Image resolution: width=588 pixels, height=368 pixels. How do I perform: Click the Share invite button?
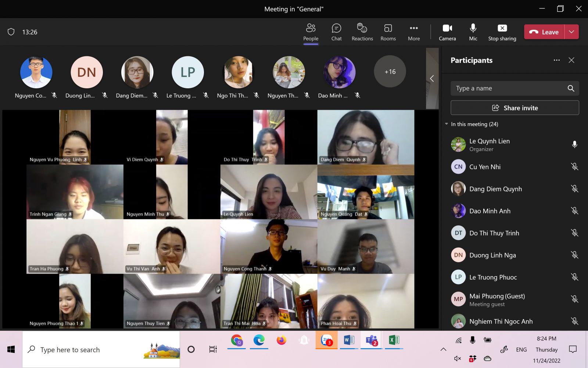coord(514,108)
